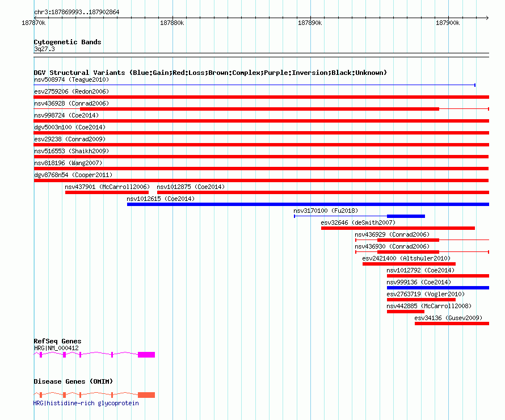
Task: Click the esv34136 (Gusev2009) label
Action: tap(448, 318)
